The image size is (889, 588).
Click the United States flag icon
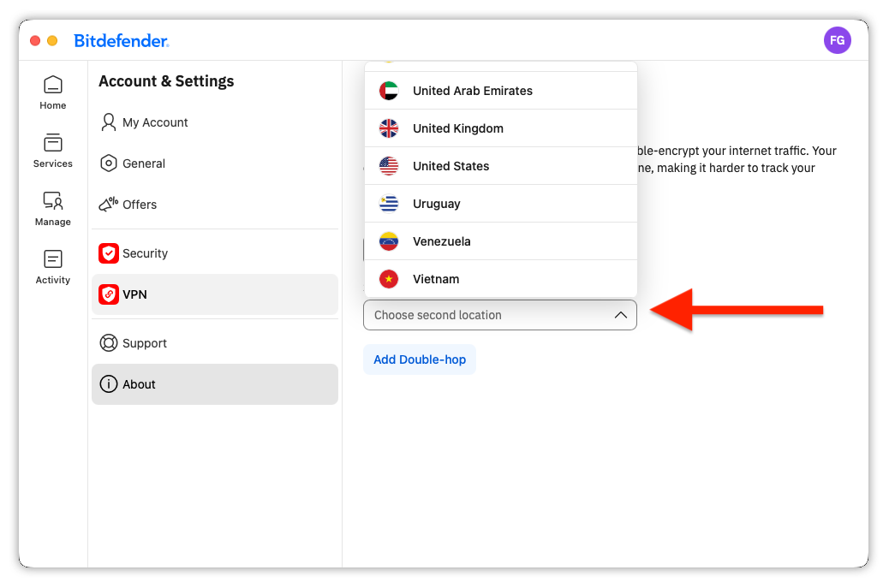(x=388, y=166)
